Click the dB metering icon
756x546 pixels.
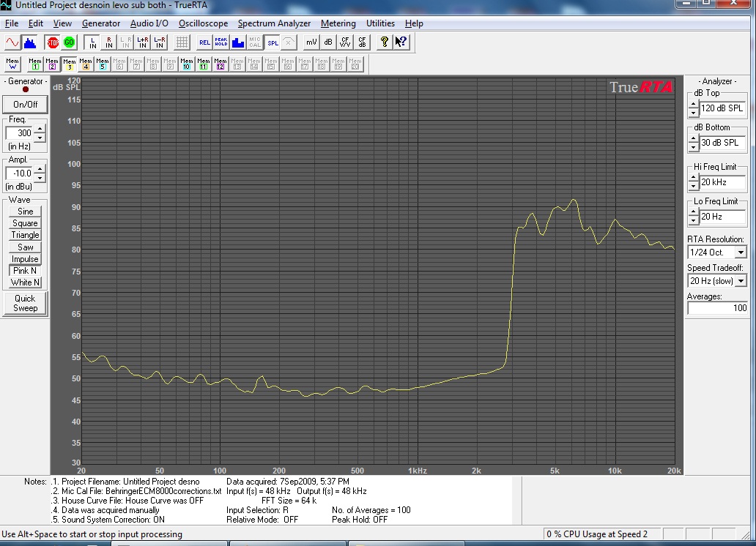pos(328,42)
